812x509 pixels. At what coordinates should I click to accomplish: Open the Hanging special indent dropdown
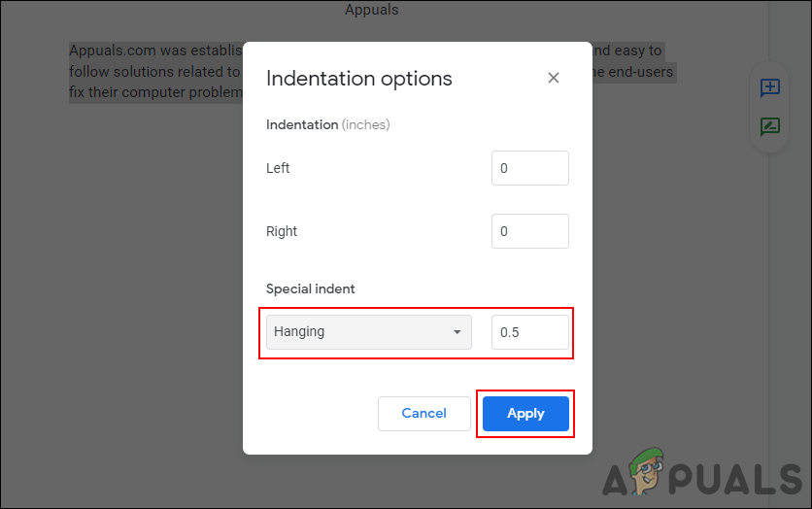359,332
